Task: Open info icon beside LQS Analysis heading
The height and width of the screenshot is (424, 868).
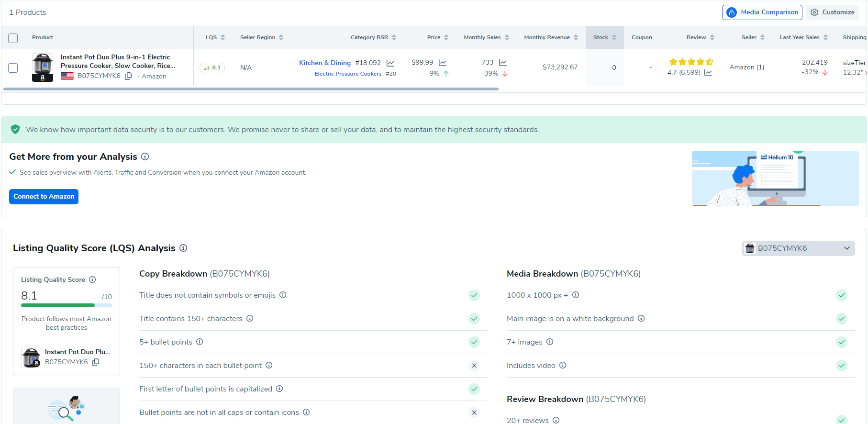Action: (x=183, y=248)
